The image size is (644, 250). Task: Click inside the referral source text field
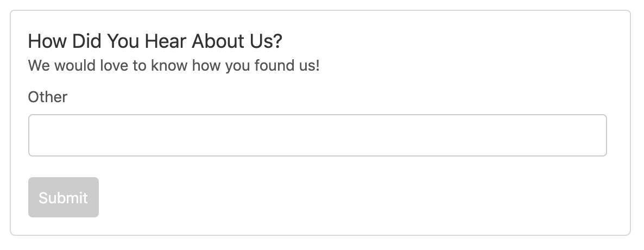pyautogui.click(x=317, y=135)
